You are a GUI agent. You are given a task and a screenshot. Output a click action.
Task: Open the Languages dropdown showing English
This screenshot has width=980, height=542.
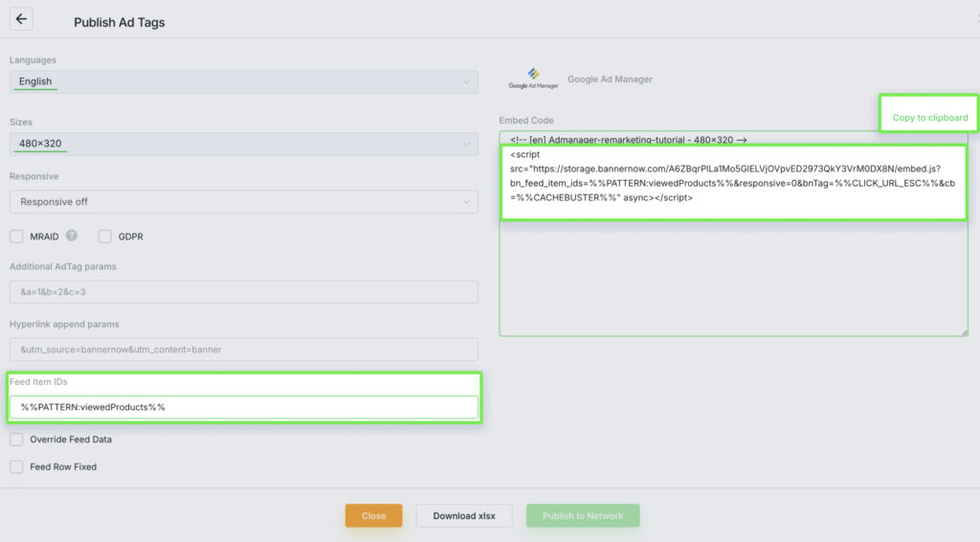coord(244,82)
